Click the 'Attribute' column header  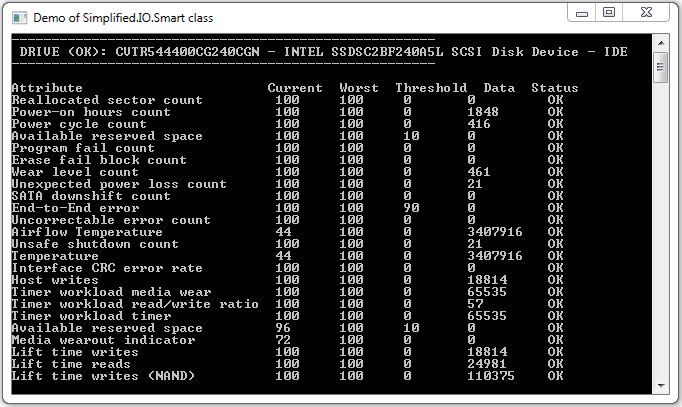pos(47,88)
